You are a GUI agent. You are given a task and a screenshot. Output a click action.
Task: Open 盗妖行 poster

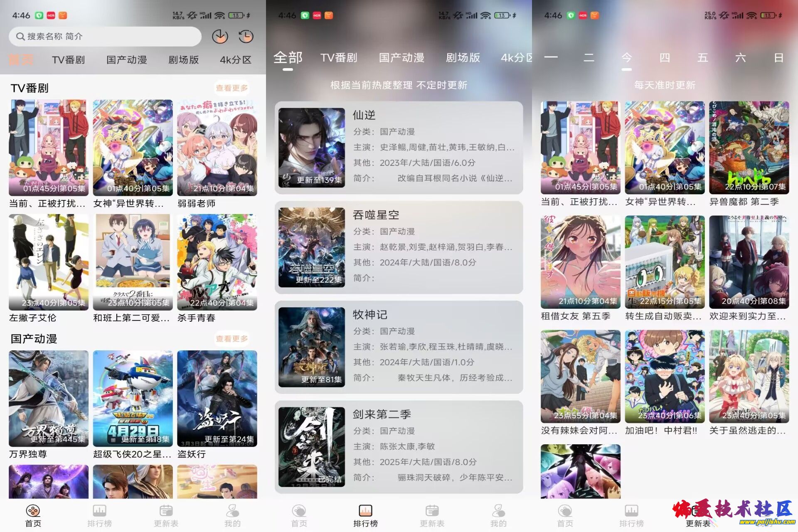[217, 399]
